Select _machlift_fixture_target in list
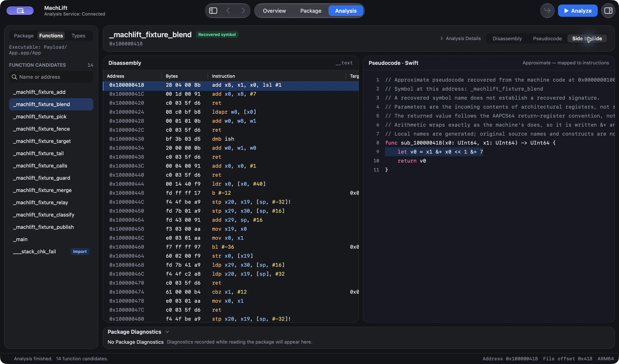619x364 pixels. 51,141
